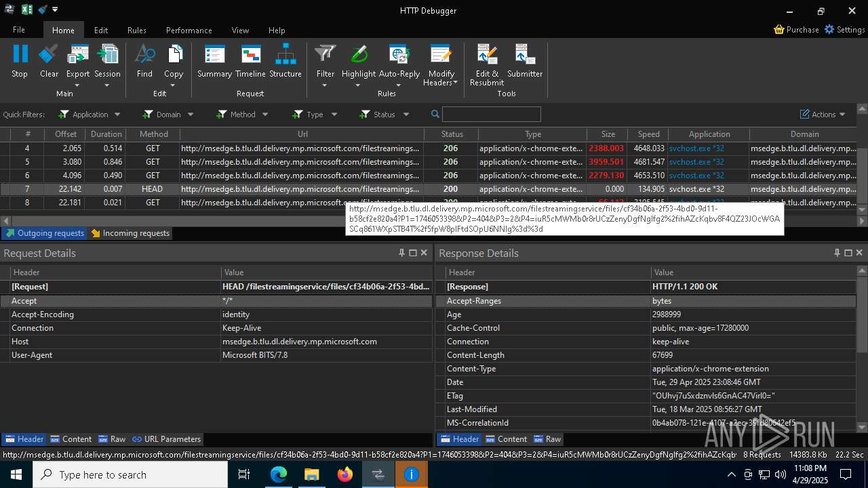Open Edit & Resubmit tool
Viewport: 868px width, 488px height.
(487, 64)
